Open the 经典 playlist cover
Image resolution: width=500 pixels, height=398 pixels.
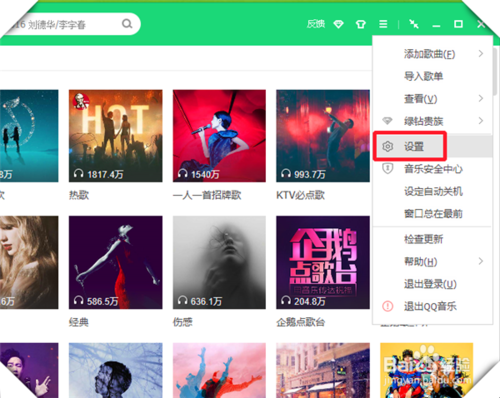[116, 262]
